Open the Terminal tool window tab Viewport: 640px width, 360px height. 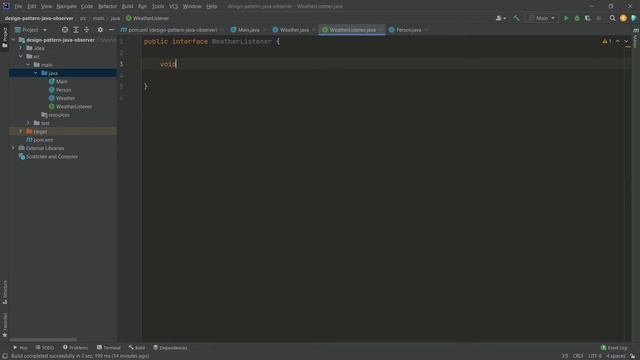click(109, 347)
